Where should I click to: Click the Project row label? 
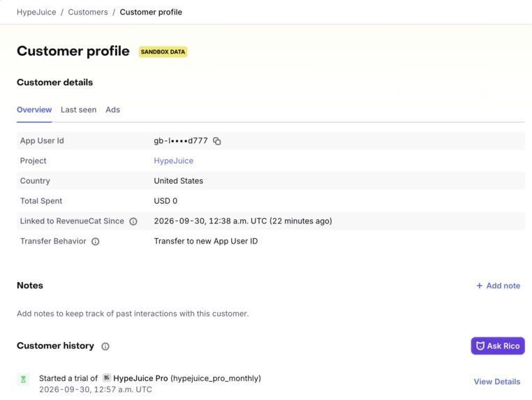coord(33,161)
